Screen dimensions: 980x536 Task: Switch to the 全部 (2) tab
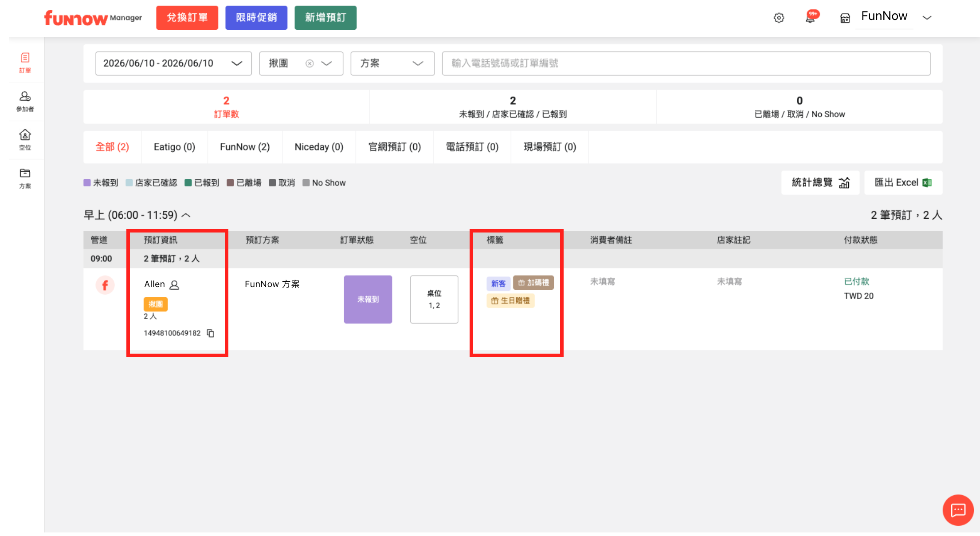112,147
